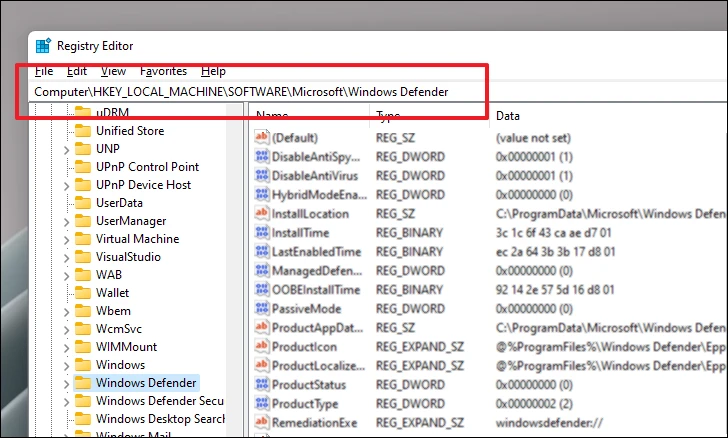Click the LastEnabledTime binary value icon
This screenshot has height=438, width=728.
[x=261, y=251]
